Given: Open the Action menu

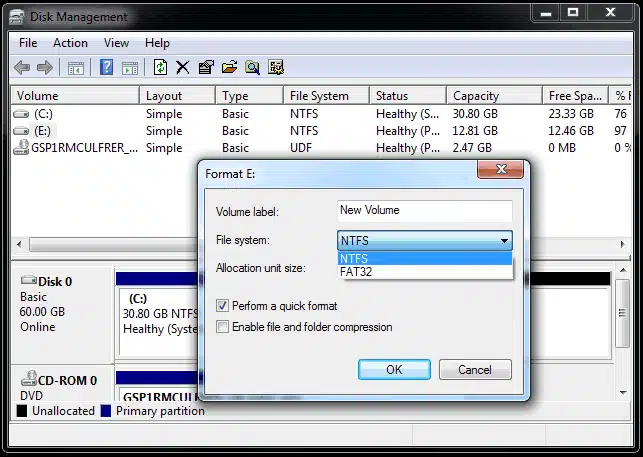Looking at the screenshot, I should (x=70, y=43).
